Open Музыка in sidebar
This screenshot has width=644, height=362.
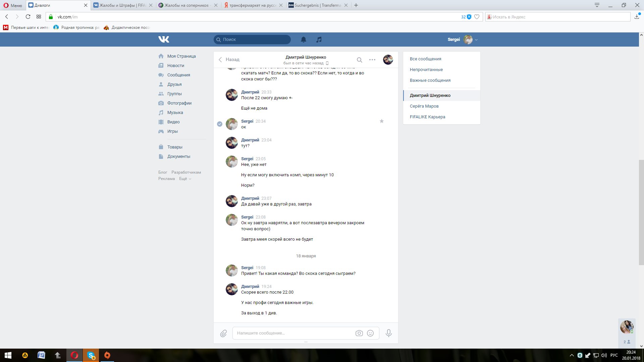tap(175, 113)
